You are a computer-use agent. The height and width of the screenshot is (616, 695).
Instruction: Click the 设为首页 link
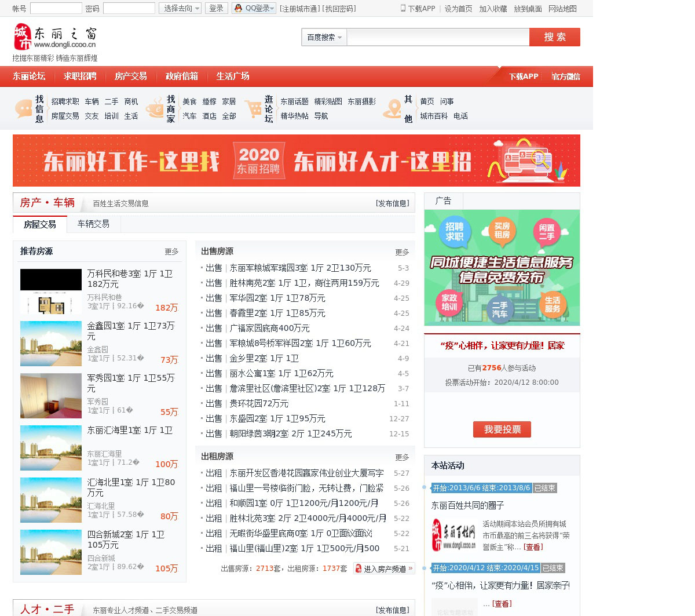click(458, 9)
